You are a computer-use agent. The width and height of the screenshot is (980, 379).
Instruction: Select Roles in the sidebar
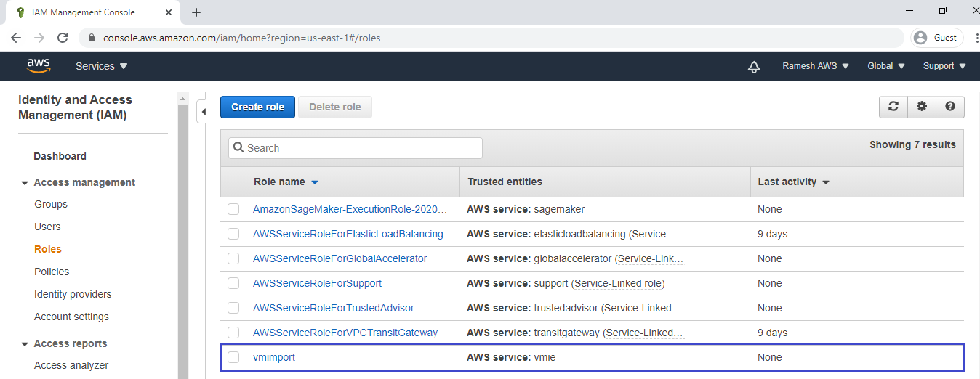48,249
